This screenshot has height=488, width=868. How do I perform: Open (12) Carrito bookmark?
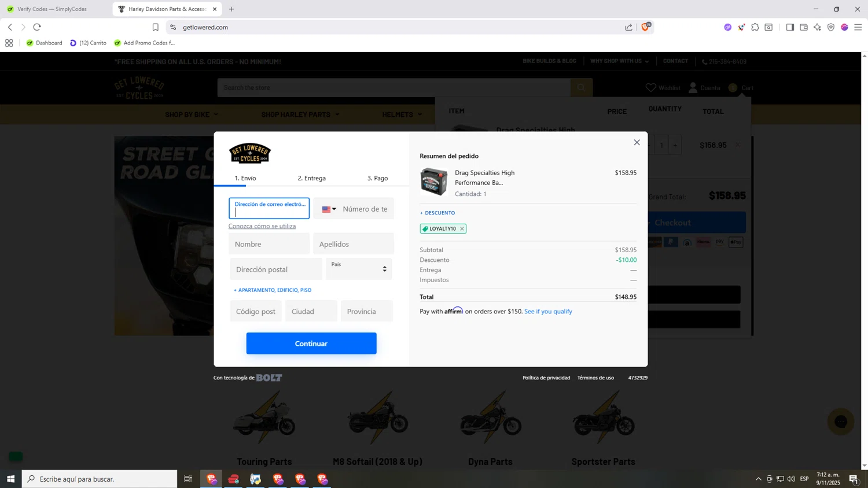pos(89,43)
